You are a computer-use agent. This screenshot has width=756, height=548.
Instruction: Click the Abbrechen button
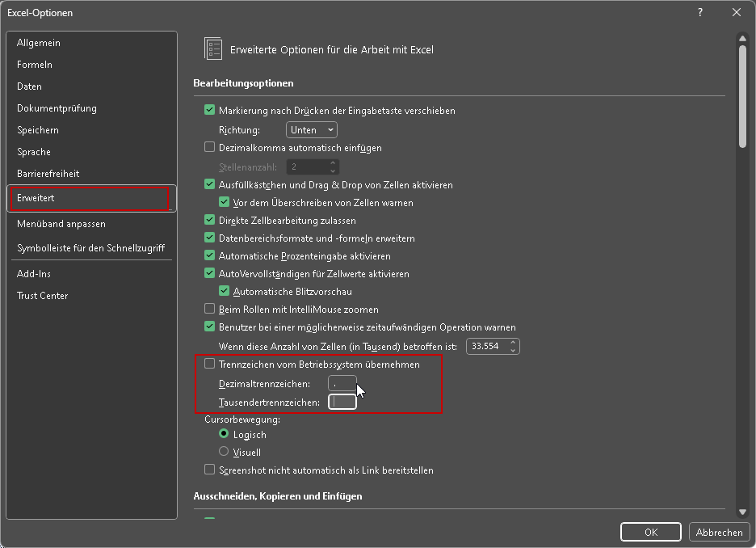coord(719,533)
